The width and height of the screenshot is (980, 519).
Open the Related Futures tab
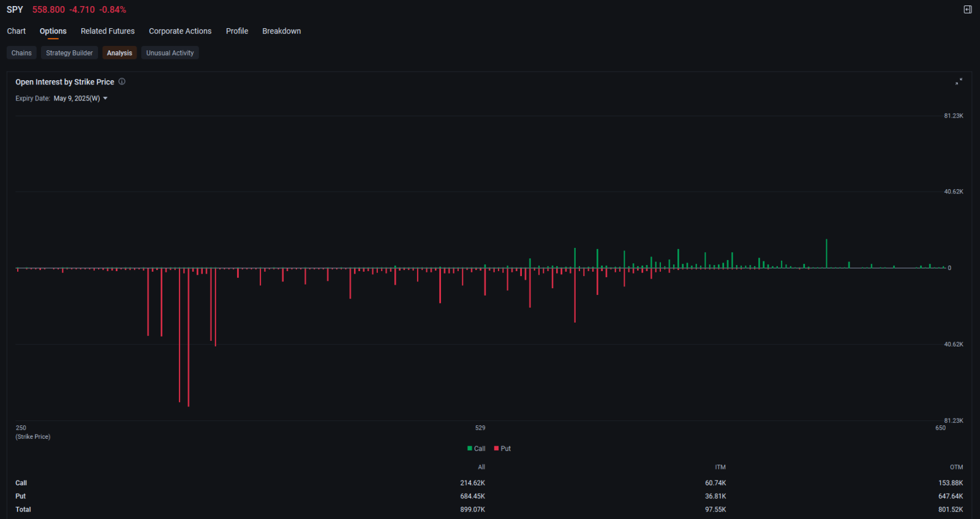pos(108,31)
